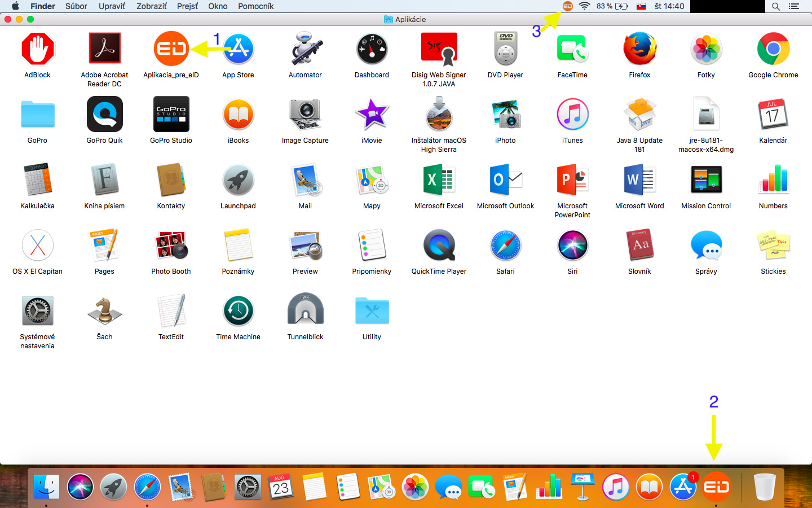Select the Fotky app in the Aplikácie folder window
Viewport: 812px width, 508px height.
706,49
